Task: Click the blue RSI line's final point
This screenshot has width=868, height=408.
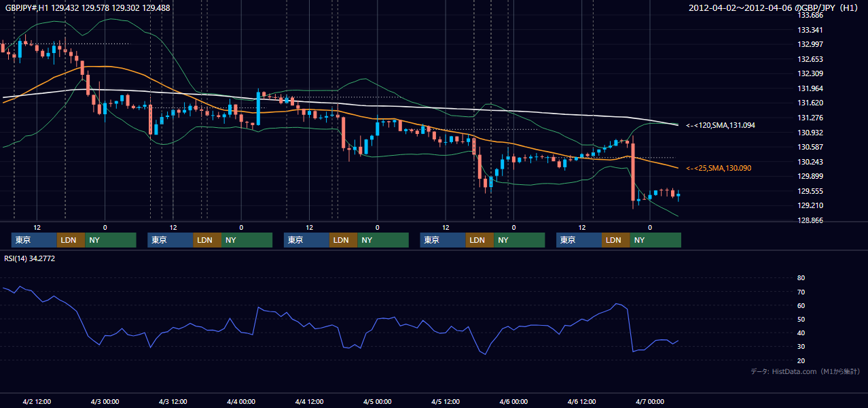Action: [678, 341]
